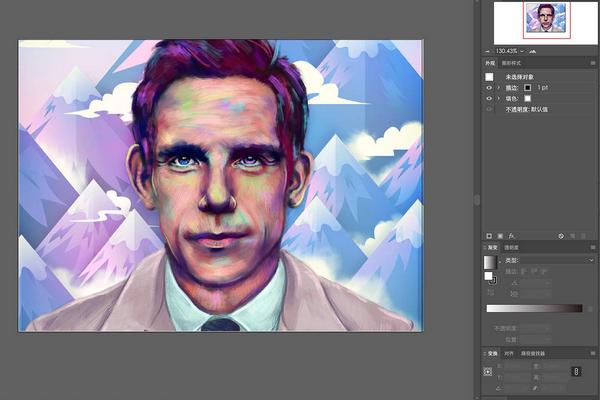Screen dimensions: 600x400
Task: Click the gradient aspect ratio input field
Action: coord(535,294)
